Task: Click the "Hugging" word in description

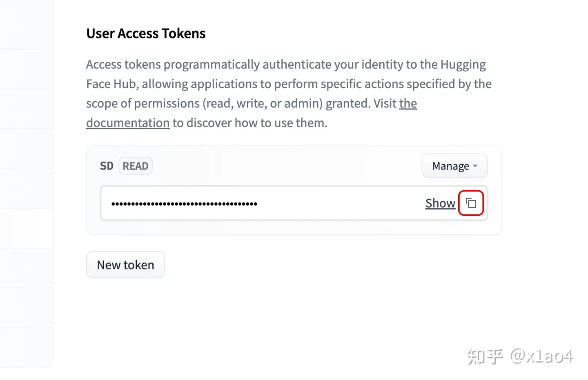Action: click(x=463, y=64)
